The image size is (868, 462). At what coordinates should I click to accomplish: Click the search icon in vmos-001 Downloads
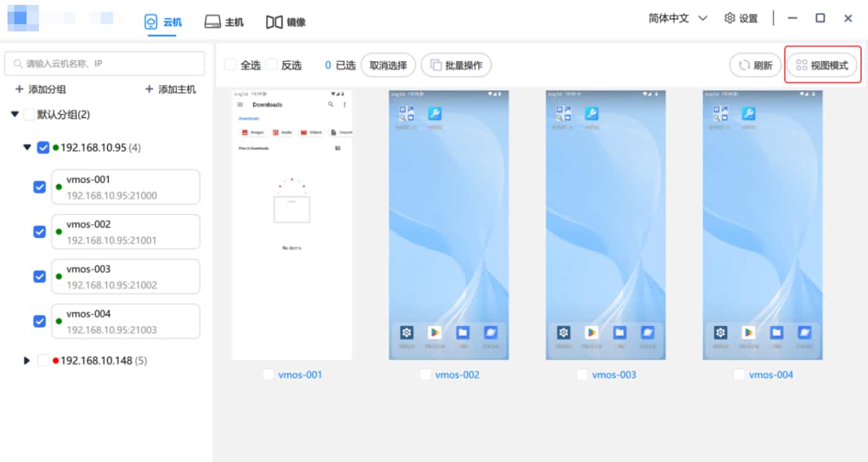[x=331, y=105]
